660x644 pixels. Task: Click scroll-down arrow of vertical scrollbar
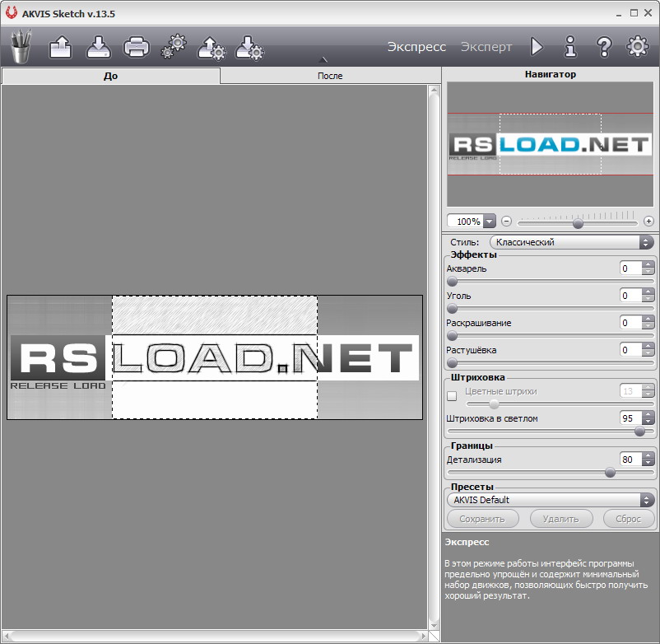(x=434, y=625)
